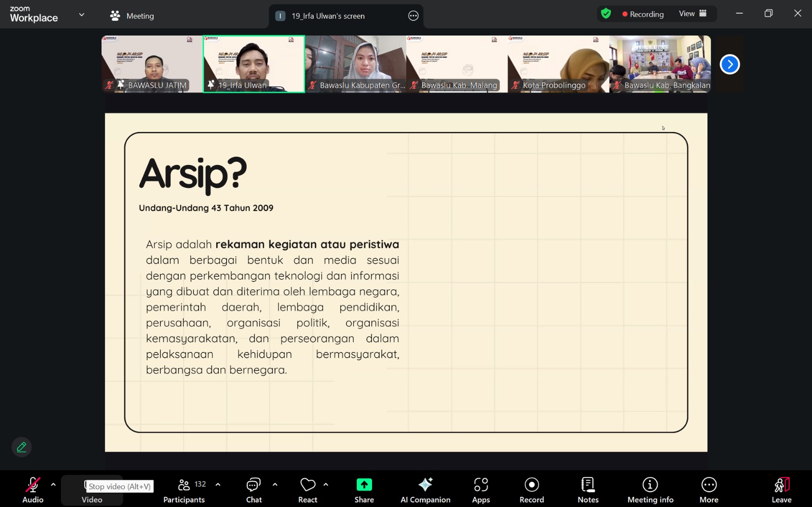
Task: Unmute your microphone via Audio button
Action: point(32,489)
